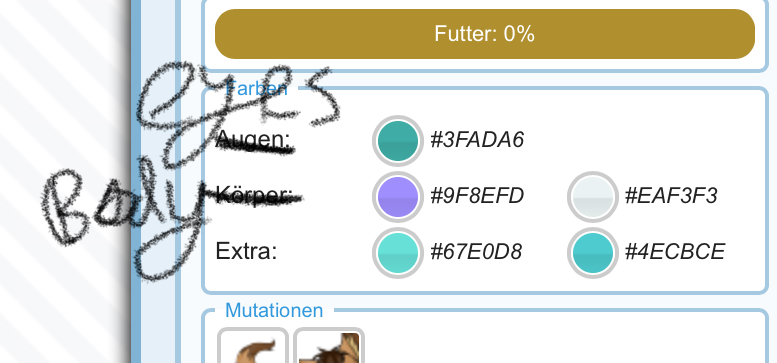Click the Extra: row label

coord(246,252)
